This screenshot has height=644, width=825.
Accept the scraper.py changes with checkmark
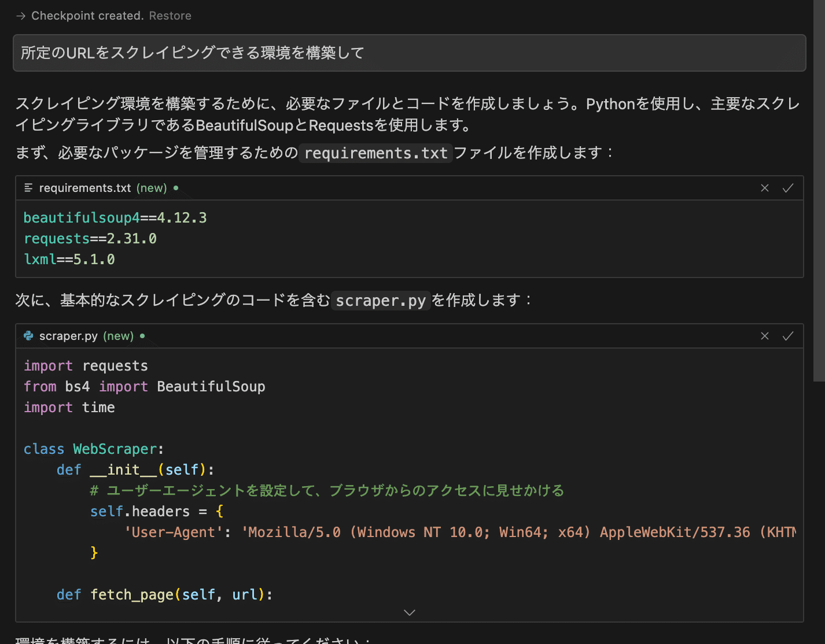[x=787, y=336]
